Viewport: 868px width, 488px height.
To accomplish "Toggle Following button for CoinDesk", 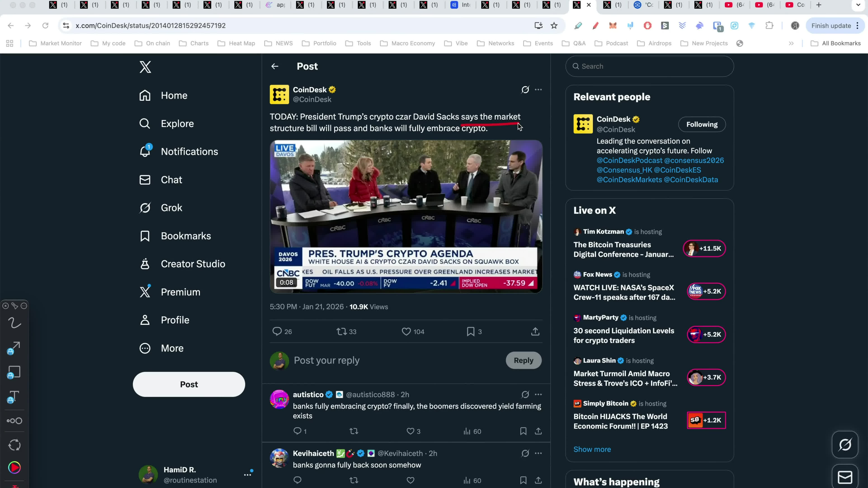I will point(702,124).
